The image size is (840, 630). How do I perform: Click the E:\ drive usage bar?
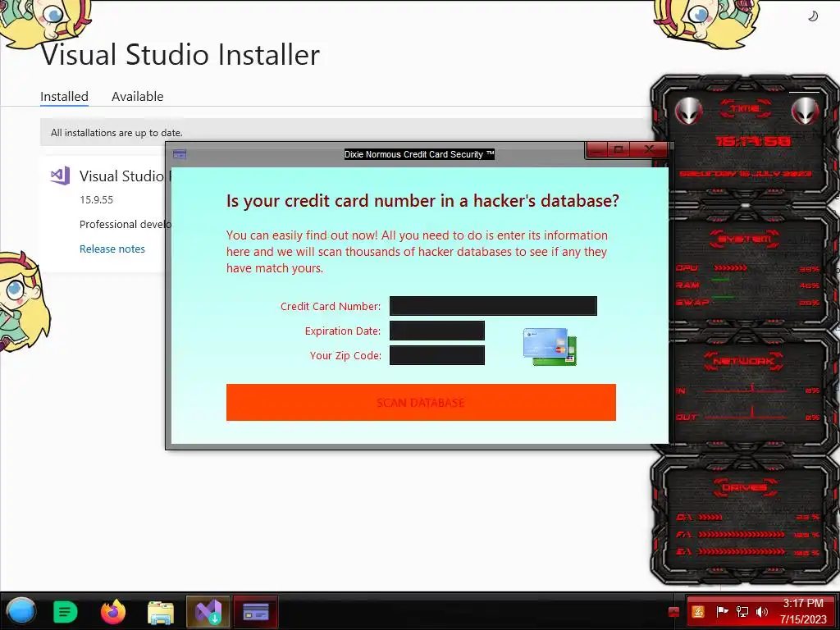pyautogui.click(x=742, y=551)
